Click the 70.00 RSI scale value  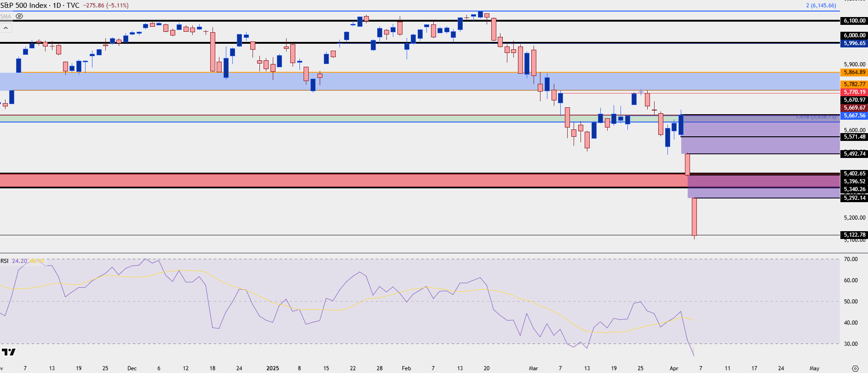pos(851,259)
